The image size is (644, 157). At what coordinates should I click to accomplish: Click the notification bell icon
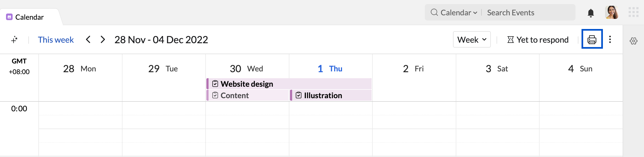click(591, 13)
